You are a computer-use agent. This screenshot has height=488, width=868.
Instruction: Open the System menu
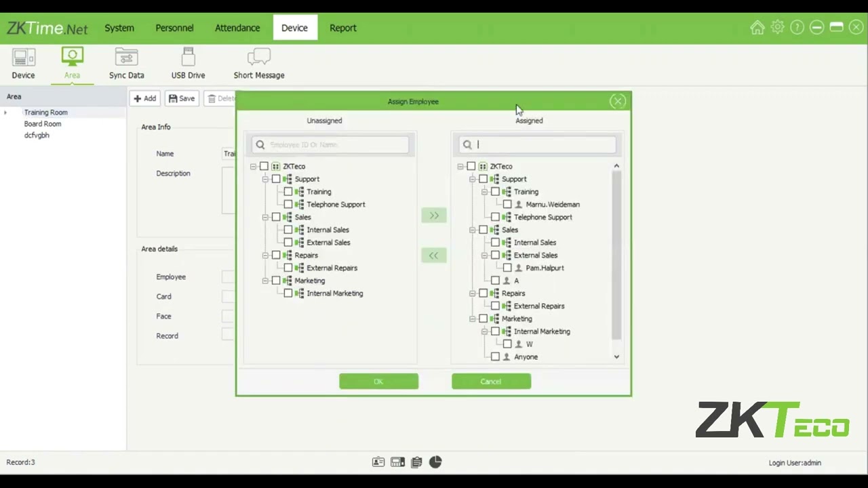tap(119, 28)
